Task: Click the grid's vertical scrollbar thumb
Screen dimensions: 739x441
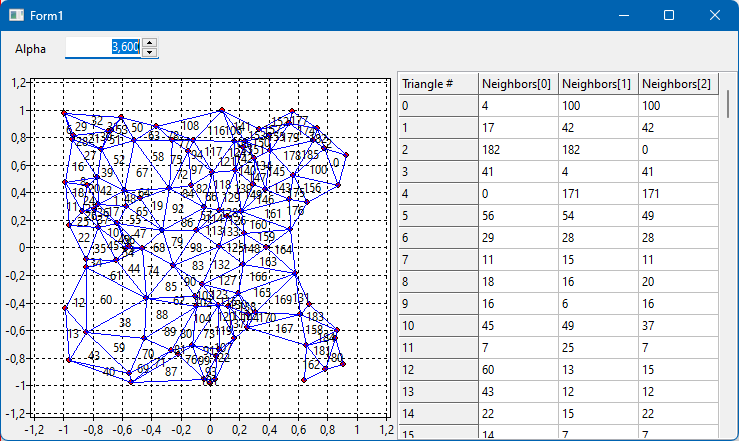Action: [728, 104]
